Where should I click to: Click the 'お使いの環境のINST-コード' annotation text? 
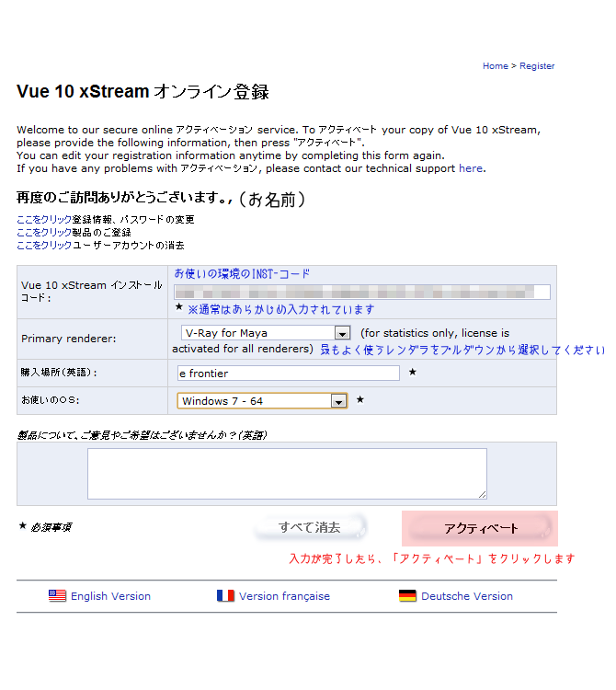(242, 274)
